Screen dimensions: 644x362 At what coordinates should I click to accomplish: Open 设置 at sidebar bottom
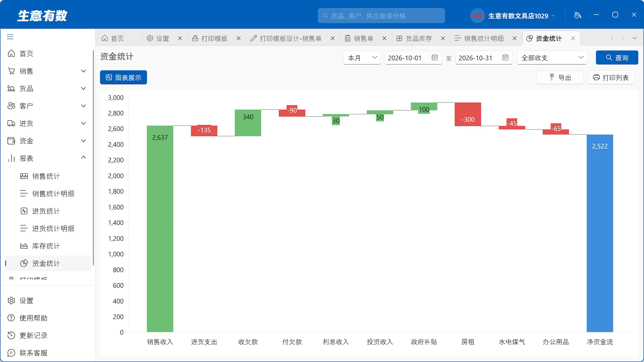(x=48, y=301)
